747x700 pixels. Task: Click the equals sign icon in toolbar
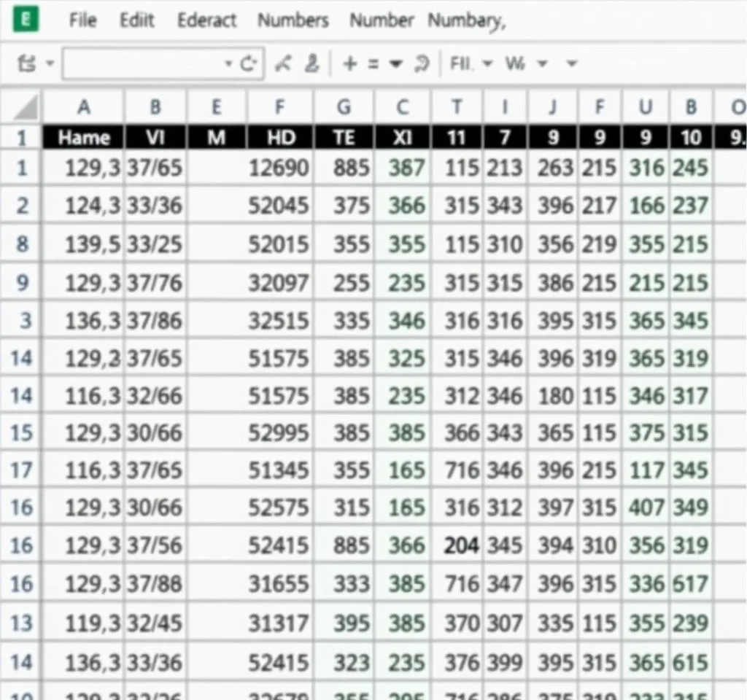373,64
